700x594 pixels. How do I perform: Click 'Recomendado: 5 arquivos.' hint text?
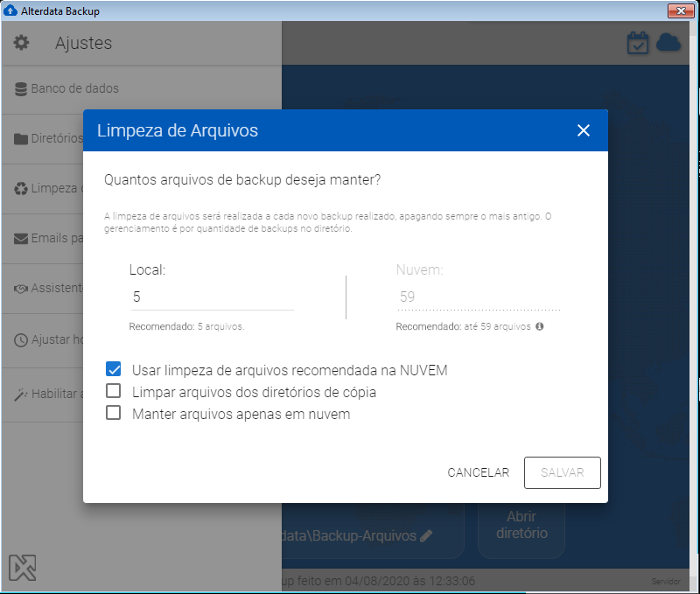click(x=186, y=326)
